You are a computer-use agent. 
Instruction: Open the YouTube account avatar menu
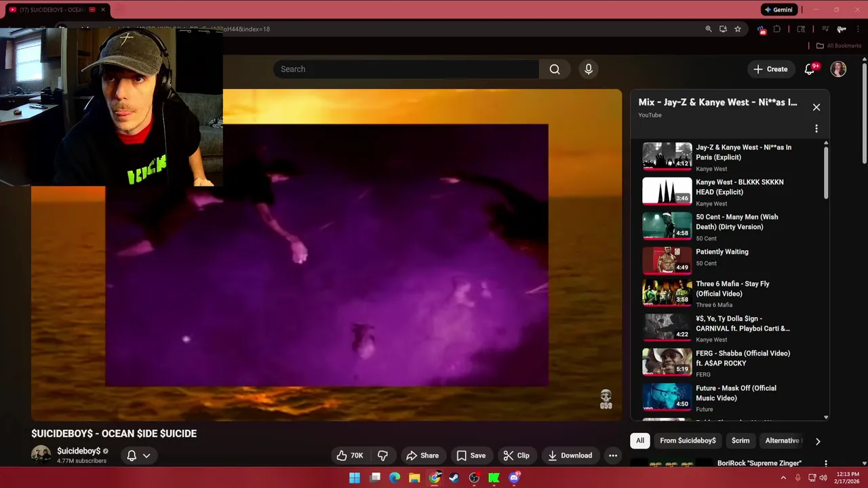[x=839, y=69]
